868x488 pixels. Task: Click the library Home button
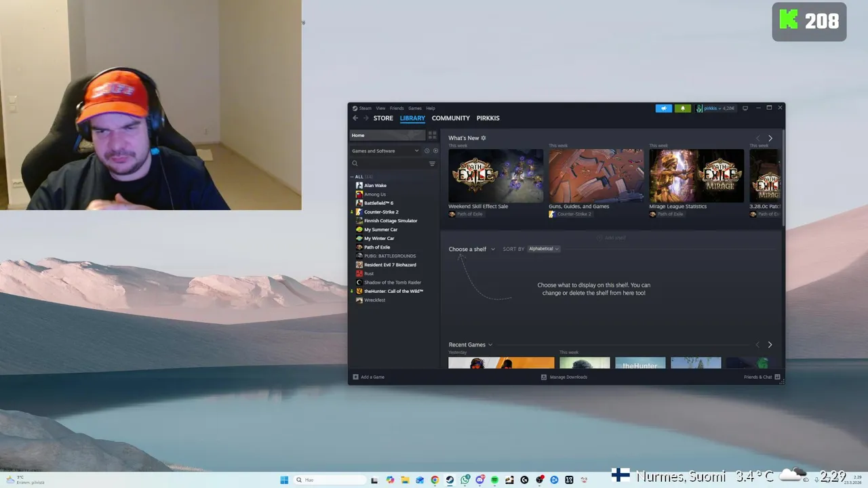pos(387,135)
